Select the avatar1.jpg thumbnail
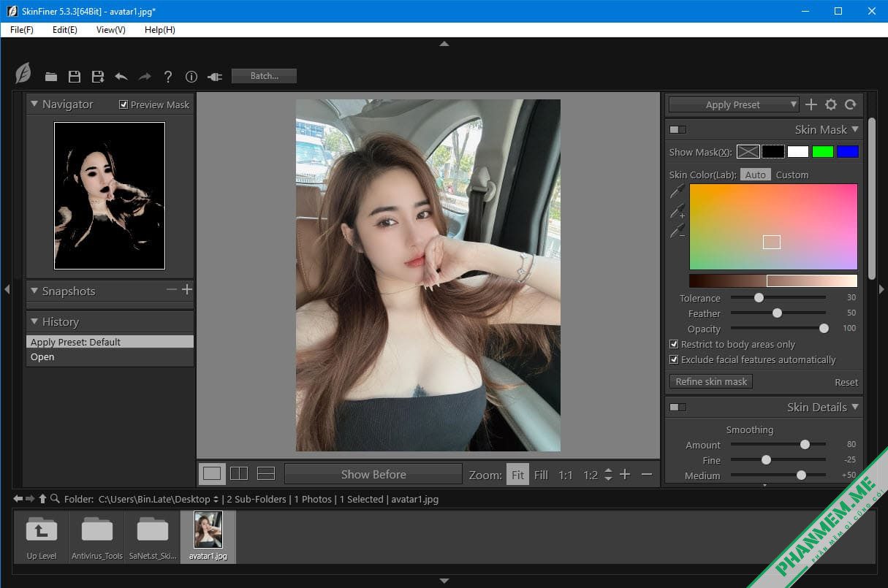This screenshot has width=888, height=588. click(208, 536)
